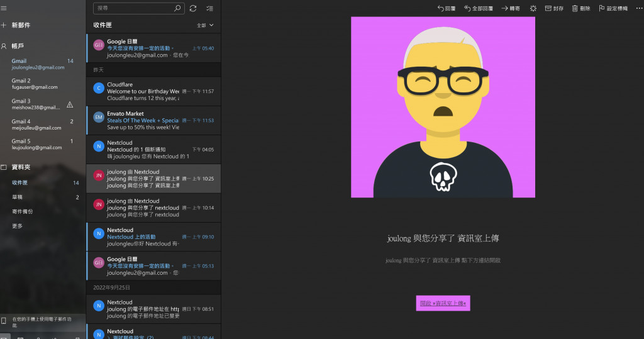
Task: Toggle the light/dark sun icon
Action: tap(533, 8)
